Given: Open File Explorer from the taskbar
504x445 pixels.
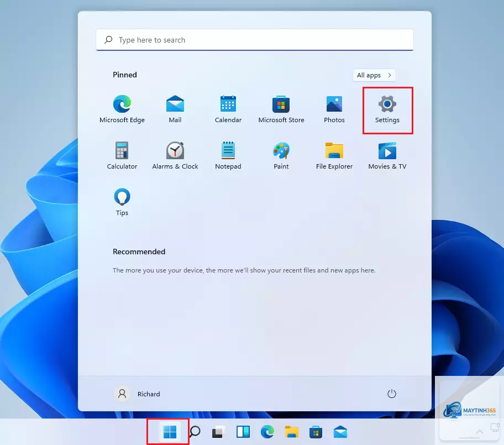Looking at the screenshot, I should point(292,432).
